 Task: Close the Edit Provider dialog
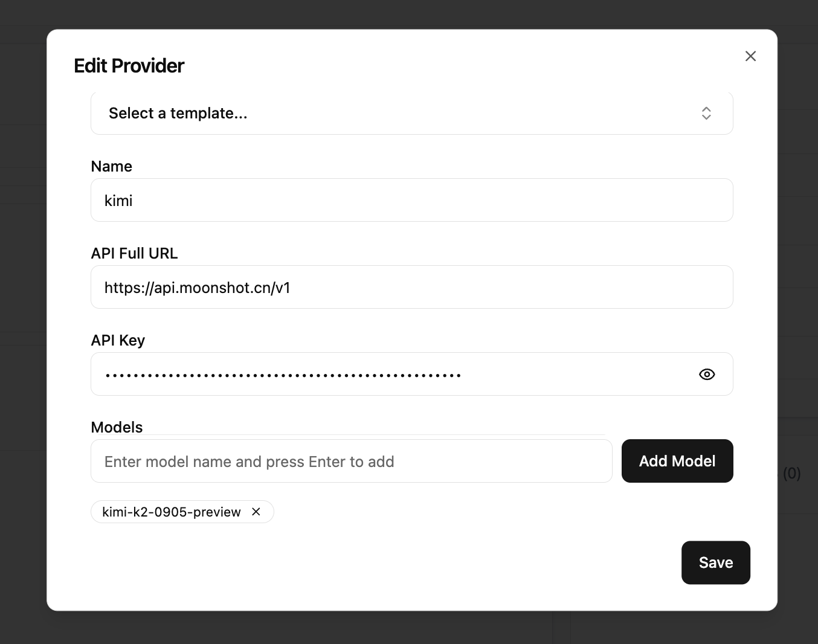coord(750,56)
